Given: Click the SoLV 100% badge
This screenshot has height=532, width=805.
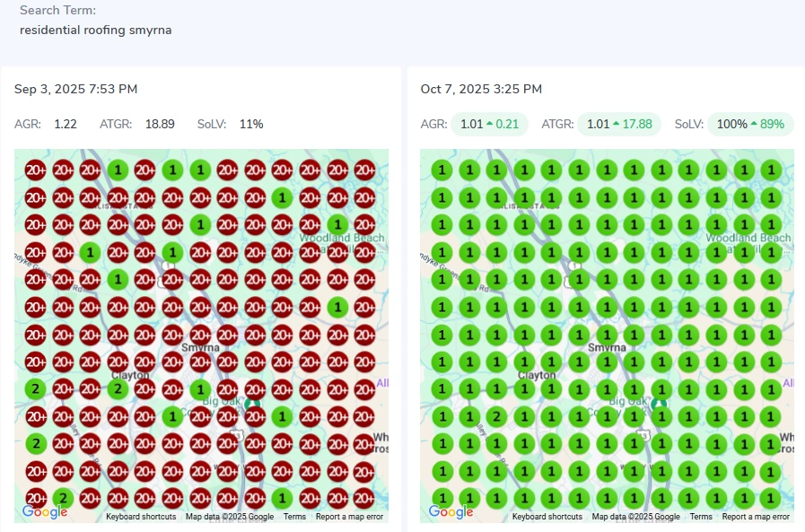Looking at the screenshot, I should click(750, 124).
